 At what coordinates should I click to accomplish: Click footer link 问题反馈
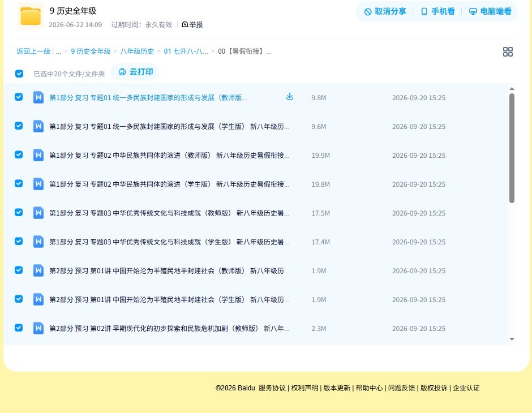401,388
